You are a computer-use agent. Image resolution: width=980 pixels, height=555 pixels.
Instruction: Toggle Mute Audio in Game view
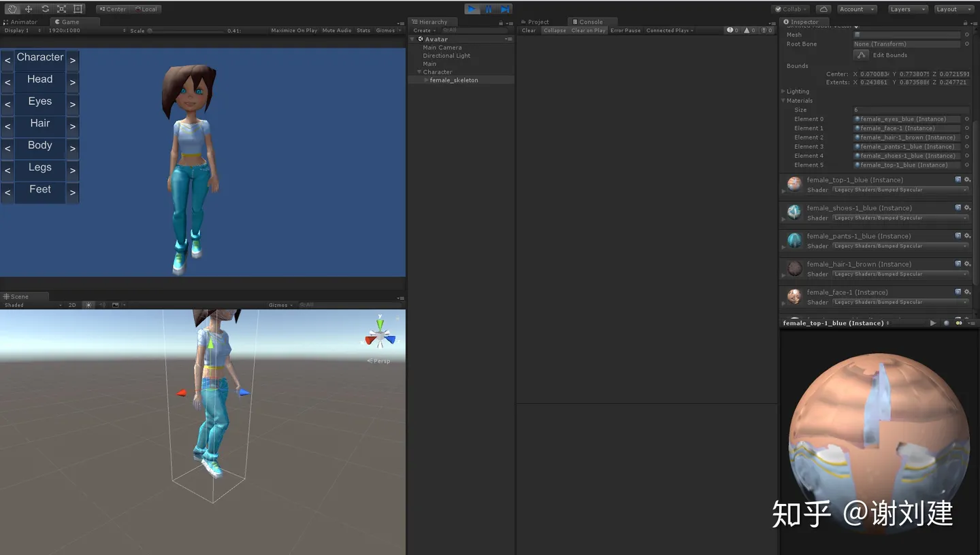[x=337, y=31]
